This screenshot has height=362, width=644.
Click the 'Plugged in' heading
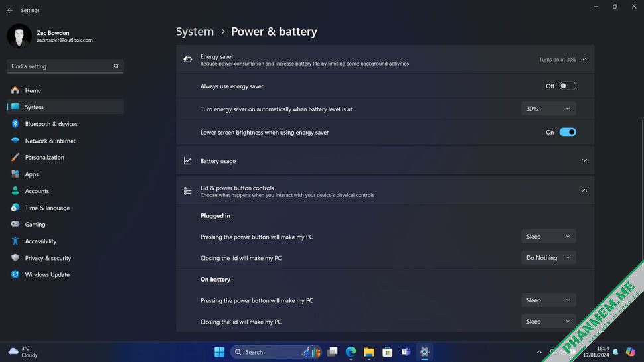pos(215,215)
